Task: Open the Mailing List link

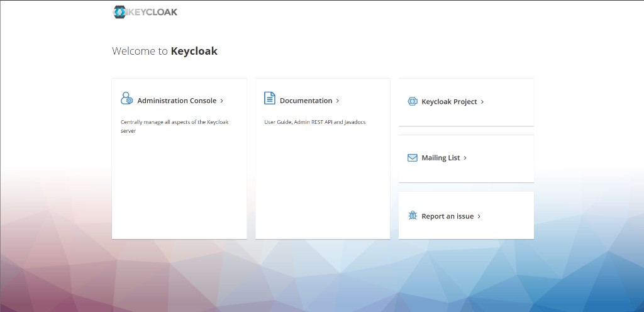Action: (441, 158)
